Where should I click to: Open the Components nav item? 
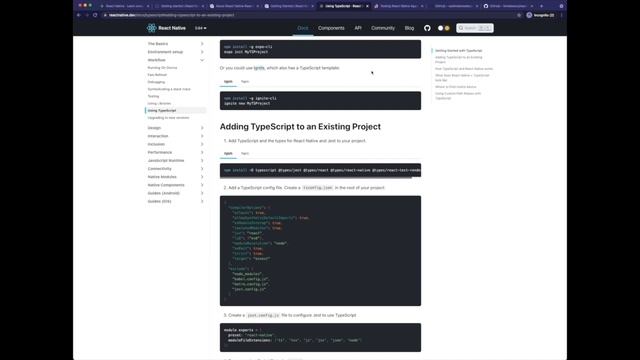pyautogui.click(x=331, y=28)
